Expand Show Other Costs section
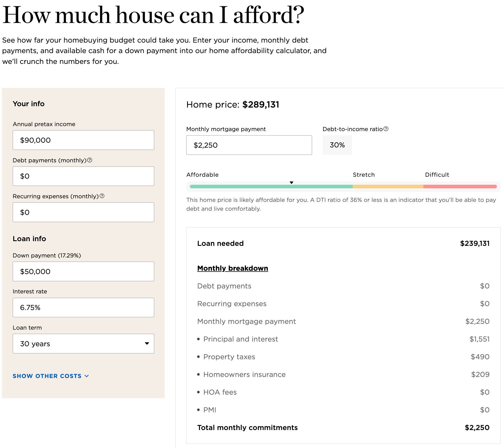This screenshot has width=503, height=448. [x=51, y=376]
